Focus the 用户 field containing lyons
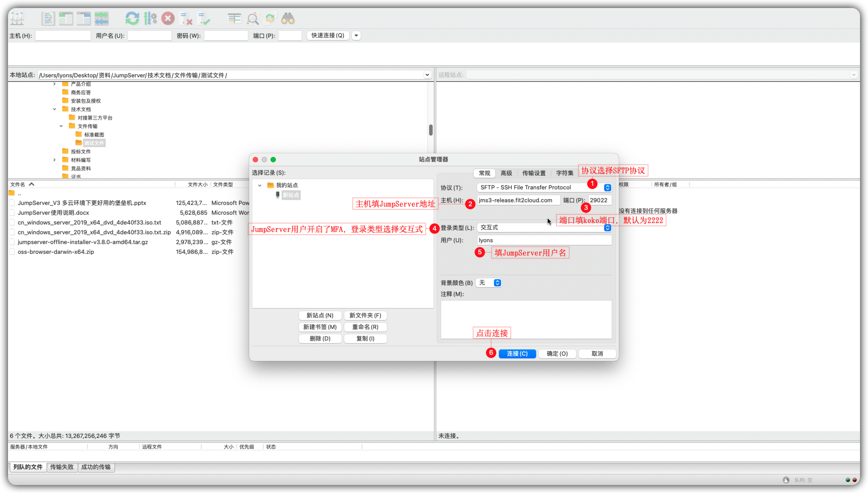Image resolution: width=868 pixels, height=493 pixels. pyautogui.click(x=544, y=240)
